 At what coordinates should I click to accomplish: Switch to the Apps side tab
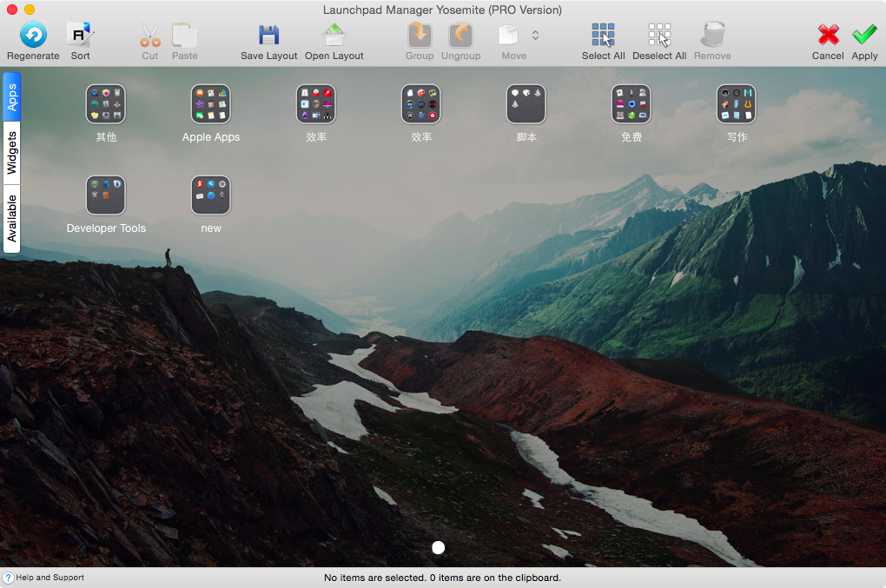click(12, 96)
